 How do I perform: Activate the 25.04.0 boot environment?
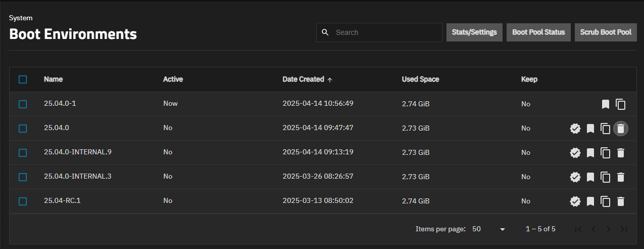(575, 129)
